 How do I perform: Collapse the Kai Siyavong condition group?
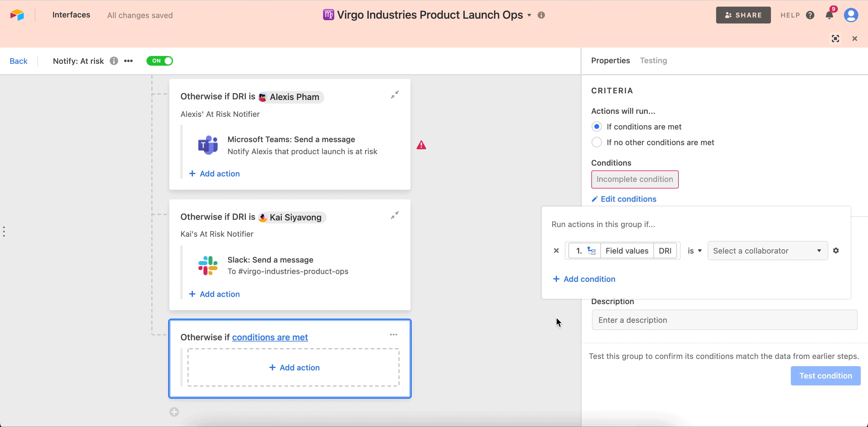click(x=395, y=215)
